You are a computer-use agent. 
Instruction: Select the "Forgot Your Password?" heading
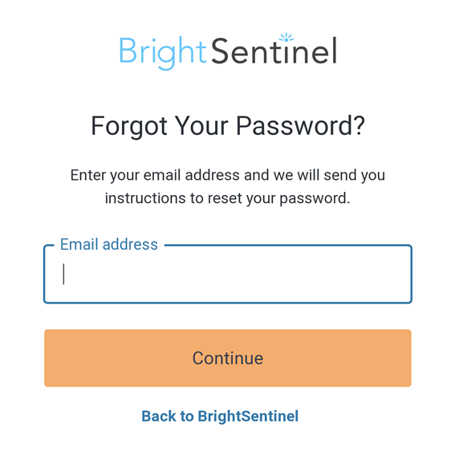228,126
